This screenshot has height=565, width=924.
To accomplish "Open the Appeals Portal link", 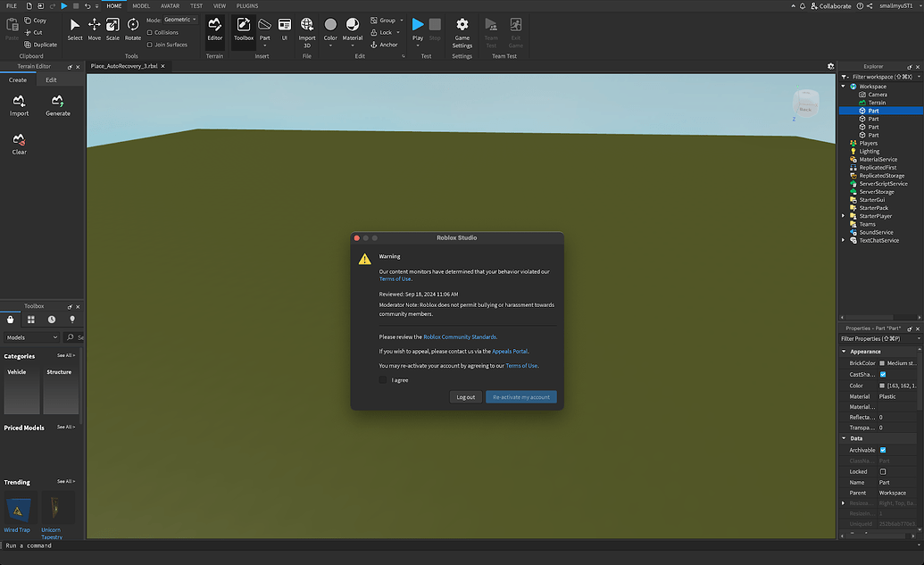I will (x=511, y=351).
